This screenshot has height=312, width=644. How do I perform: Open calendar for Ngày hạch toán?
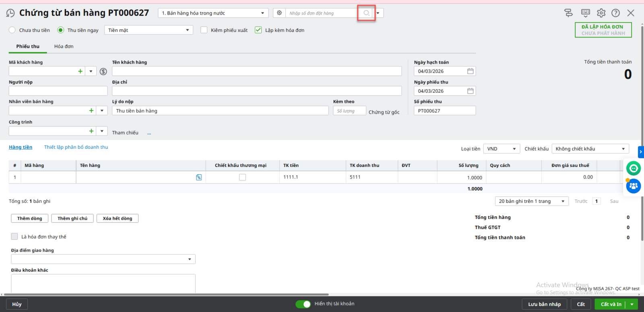click(470, 71)
